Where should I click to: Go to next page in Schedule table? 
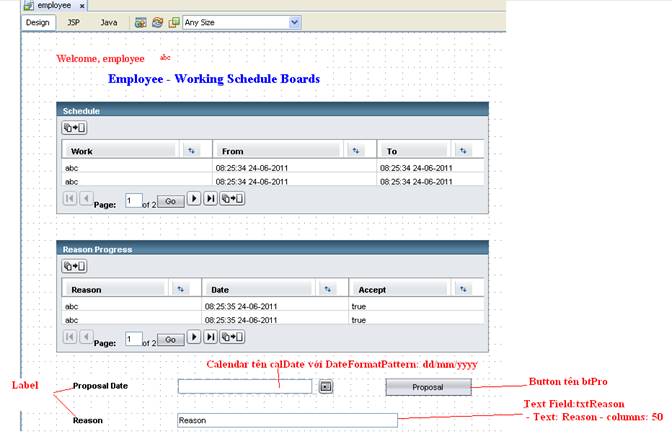[194, 198]
